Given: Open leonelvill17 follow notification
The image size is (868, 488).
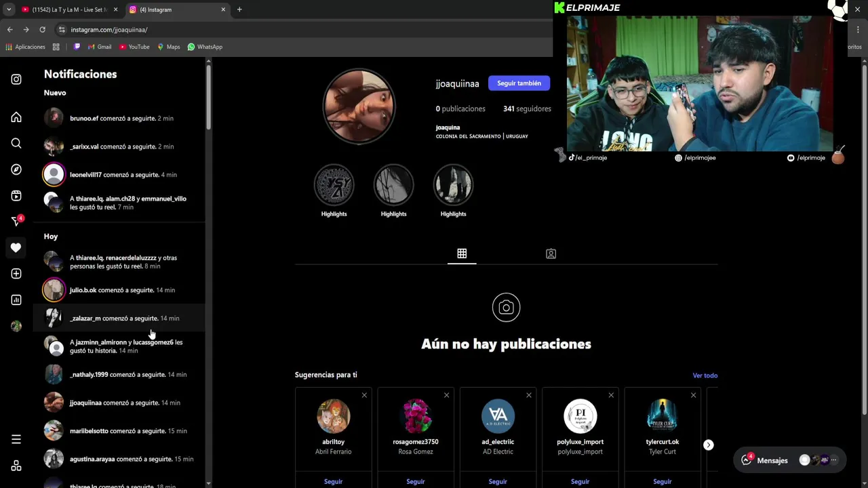Looking at the screenshot, I should (x=119, y=175).
